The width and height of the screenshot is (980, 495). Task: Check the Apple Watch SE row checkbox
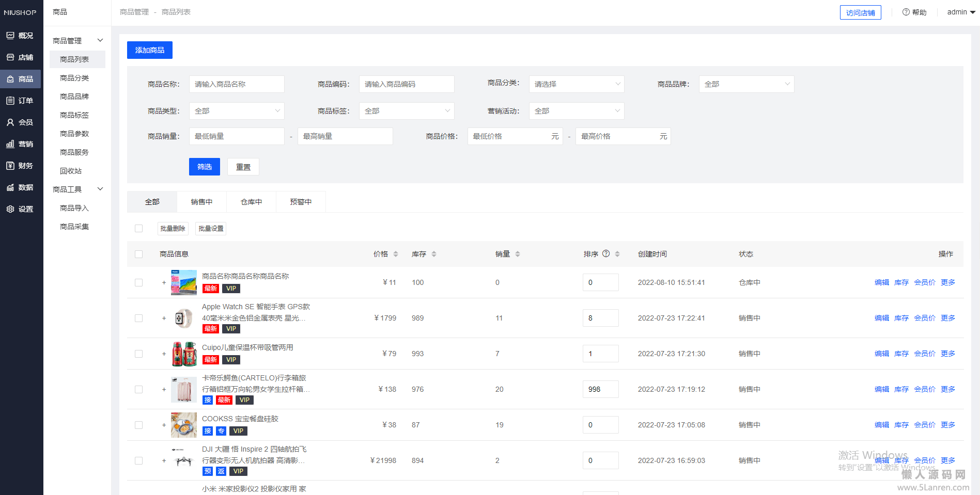[x=138, y=318]
